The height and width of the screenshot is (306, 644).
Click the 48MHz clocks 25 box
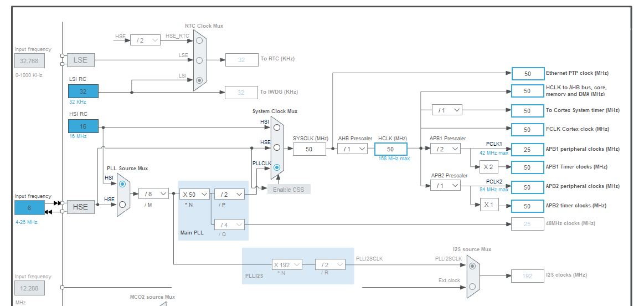tap(528, 224)
